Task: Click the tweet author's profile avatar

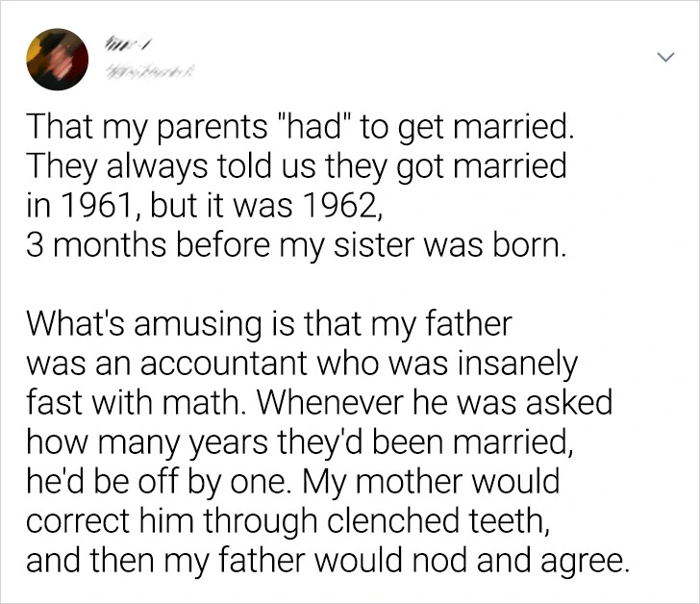Action: 57,59
